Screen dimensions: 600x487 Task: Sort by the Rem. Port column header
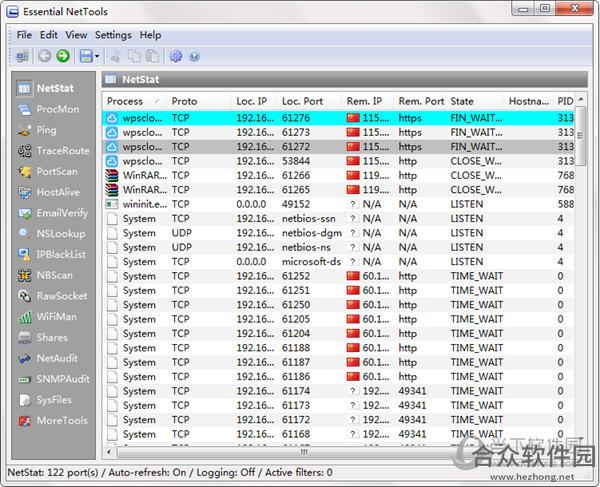point(421,101)
